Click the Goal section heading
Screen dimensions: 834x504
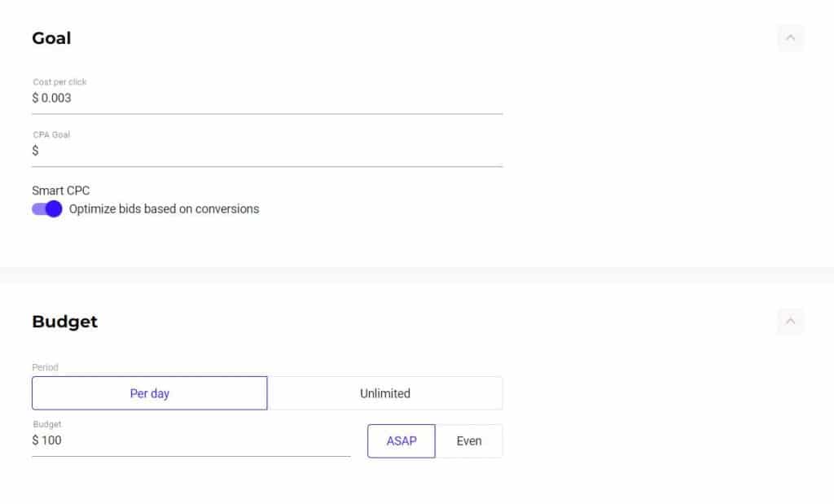51,38
